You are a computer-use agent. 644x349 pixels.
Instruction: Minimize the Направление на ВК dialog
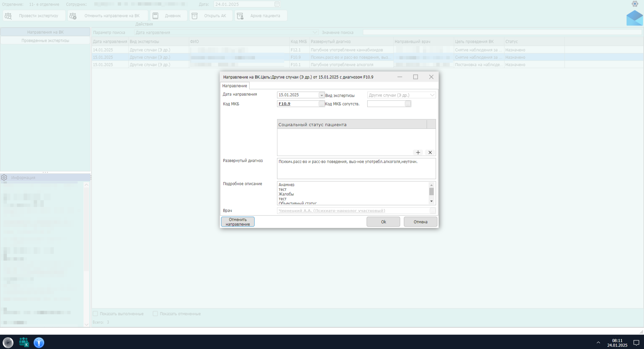(400, 77)
